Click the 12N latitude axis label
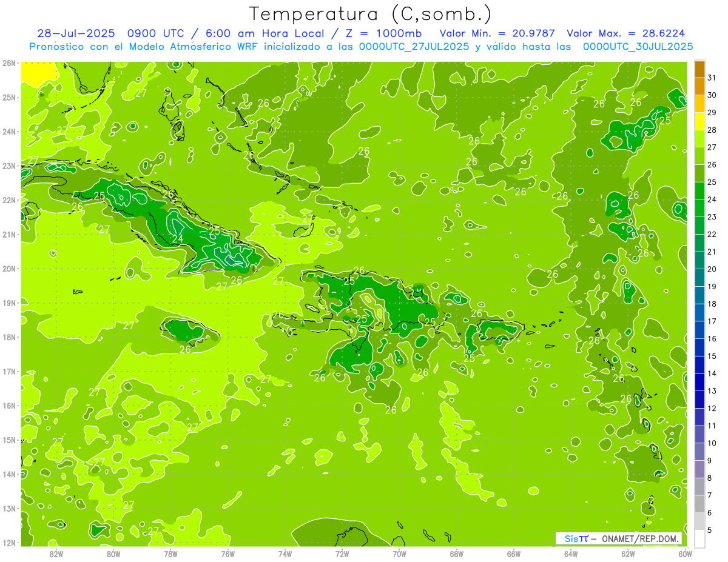This screenshot has width=728, height=562. 9,543
